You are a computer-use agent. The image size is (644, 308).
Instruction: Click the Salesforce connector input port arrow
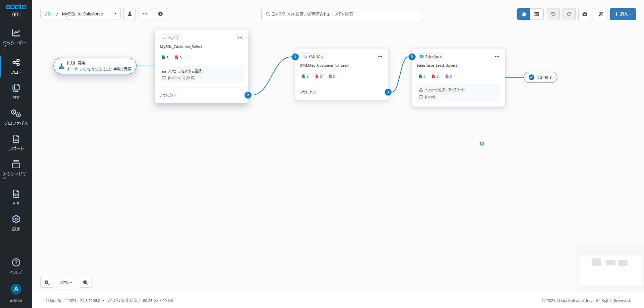click(412, 57)
